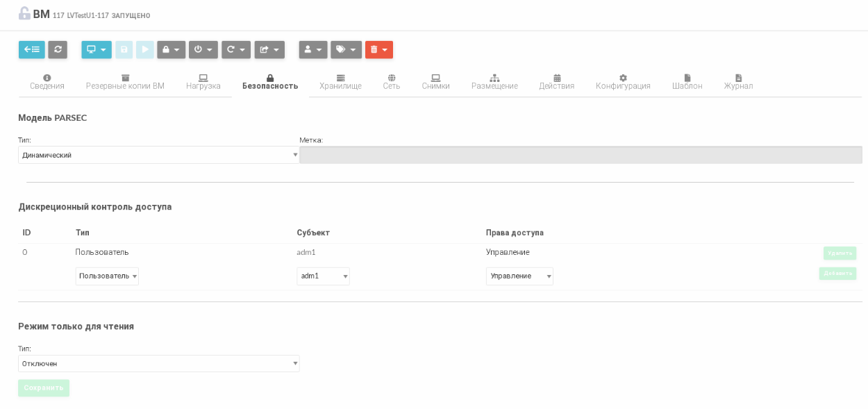868x409 pixels.
Task: Click Удалить for the adm1 rule
Action: pos(840,253)
